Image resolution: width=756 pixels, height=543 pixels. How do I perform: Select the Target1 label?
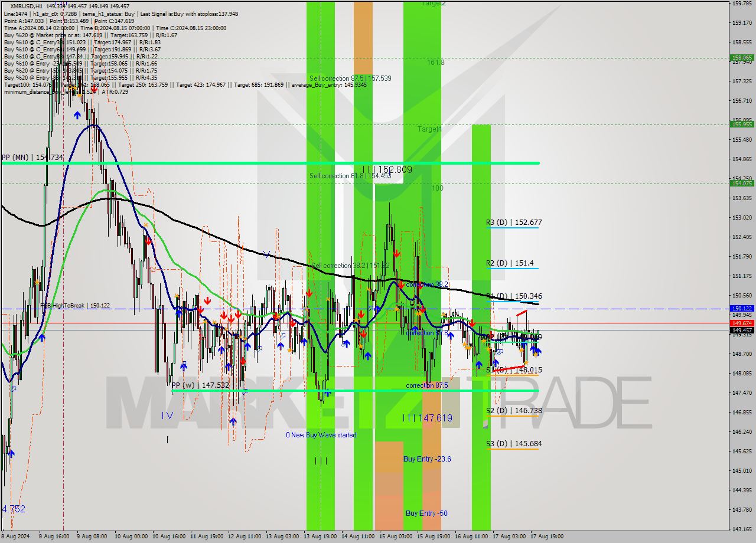(429, 129)
